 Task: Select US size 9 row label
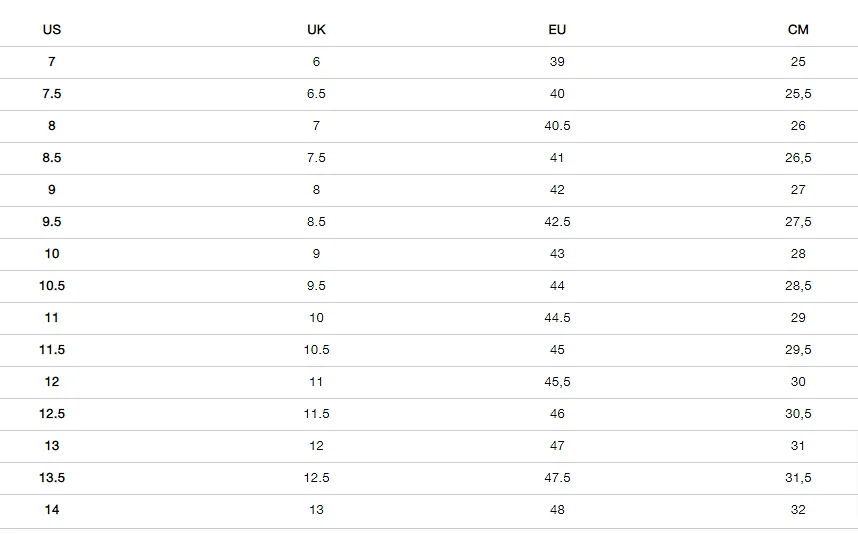pyautogui.click(x=51, y=190)
